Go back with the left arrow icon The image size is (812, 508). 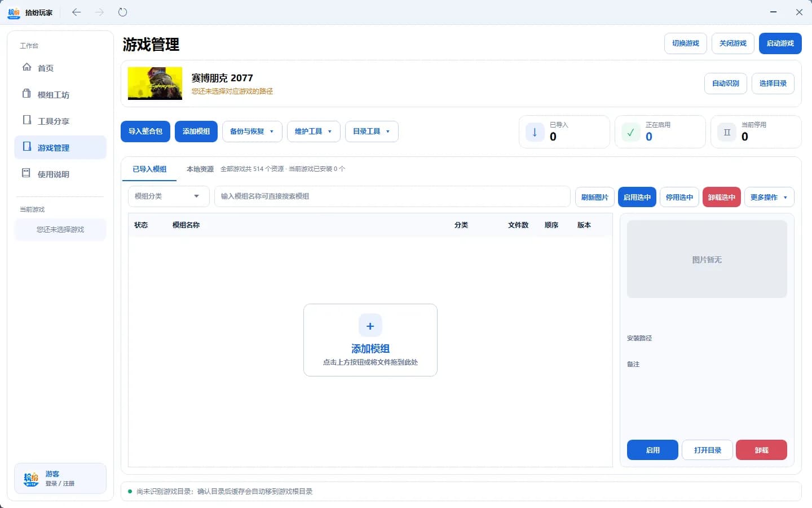tap(77, 12)
